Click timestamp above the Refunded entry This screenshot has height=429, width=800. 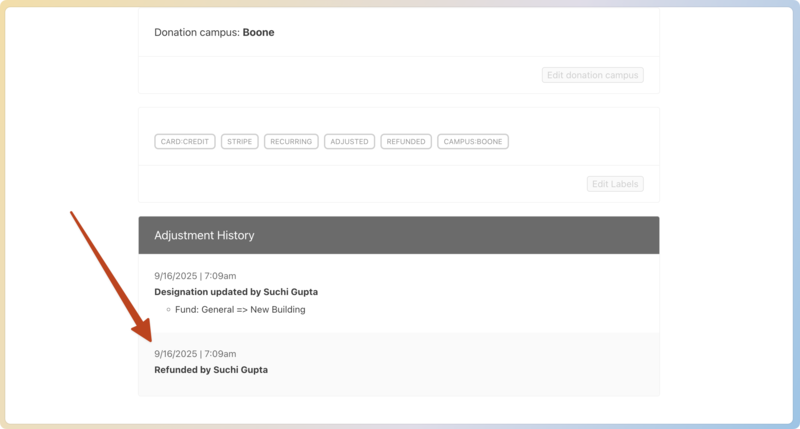click(195, 354)
